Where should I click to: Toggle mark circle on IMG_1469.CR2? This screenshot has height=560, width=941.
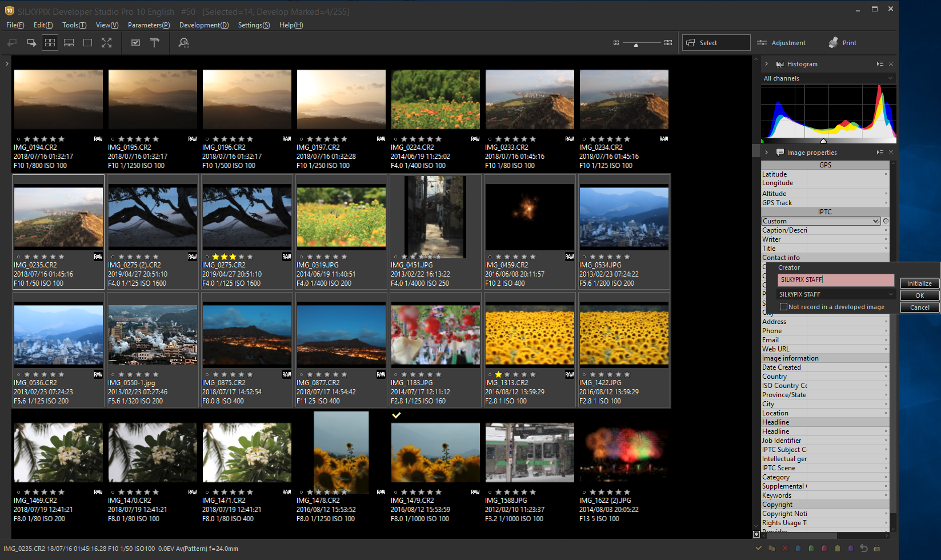coord(18,492)
